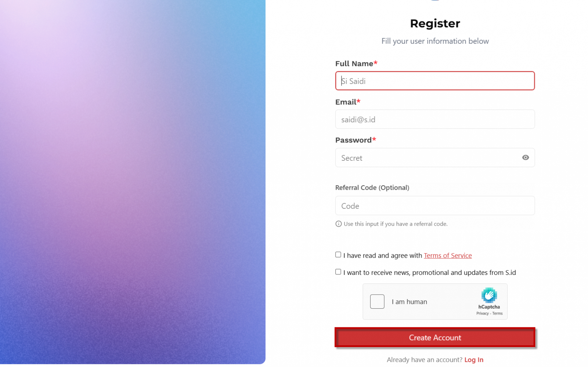Click the Full Name label text

coord(354,64)
